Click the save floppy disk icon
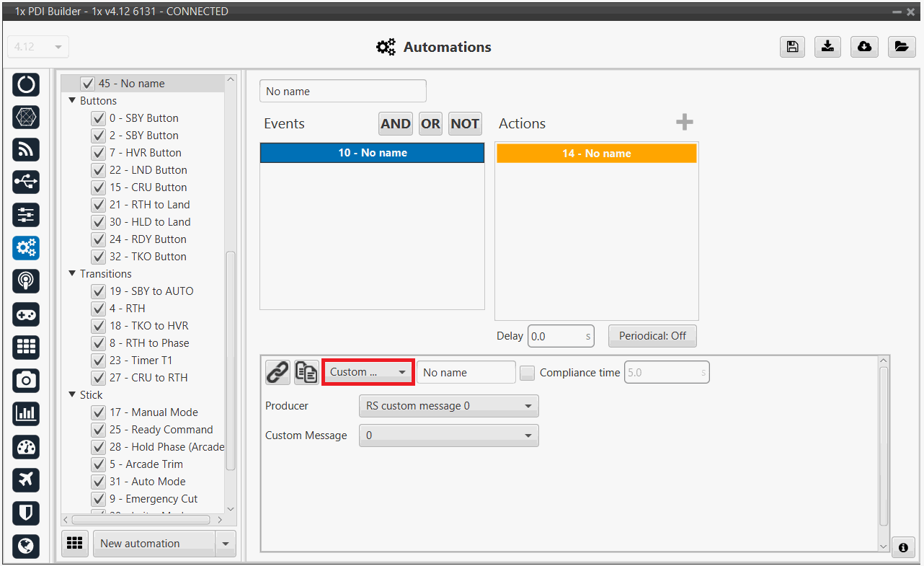 coord(792,47)
